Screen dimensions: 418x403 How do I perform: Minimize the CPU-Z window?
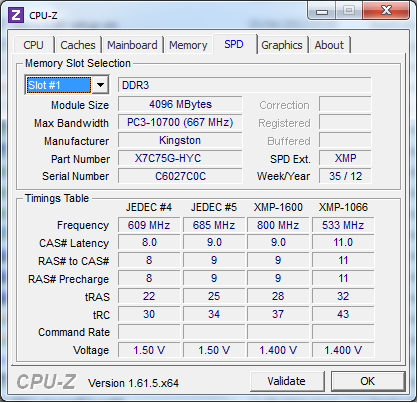tap(321, 11)
